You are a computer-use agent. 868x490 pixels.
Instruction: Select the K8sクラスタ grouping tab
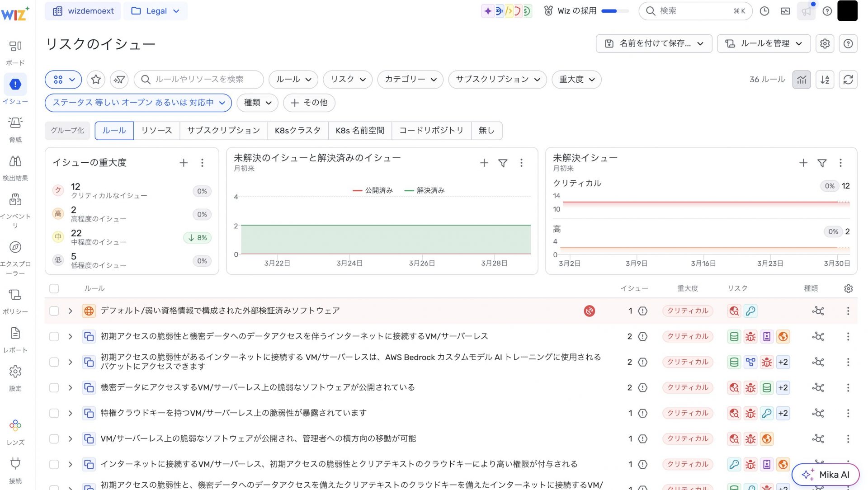297,131
